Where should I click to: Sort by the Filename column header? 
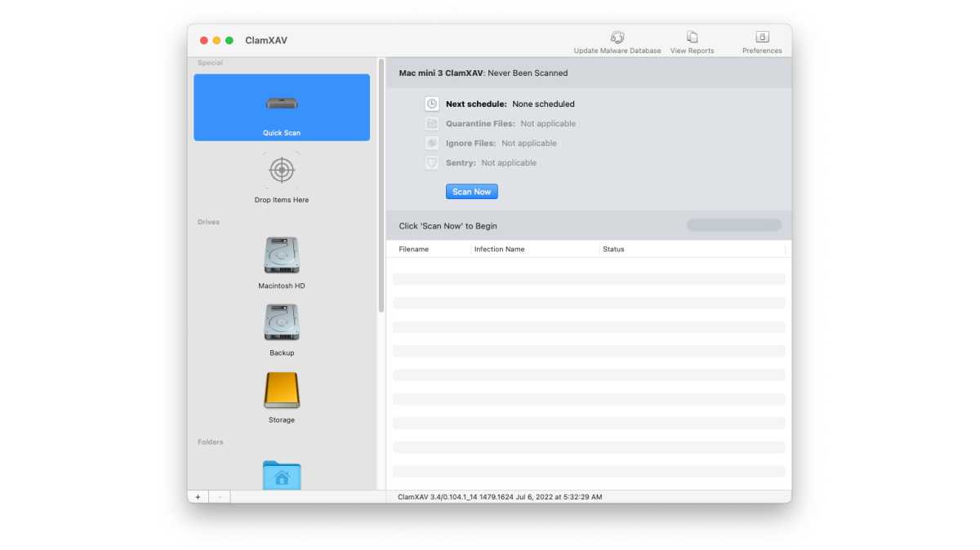tap(414, 249)
